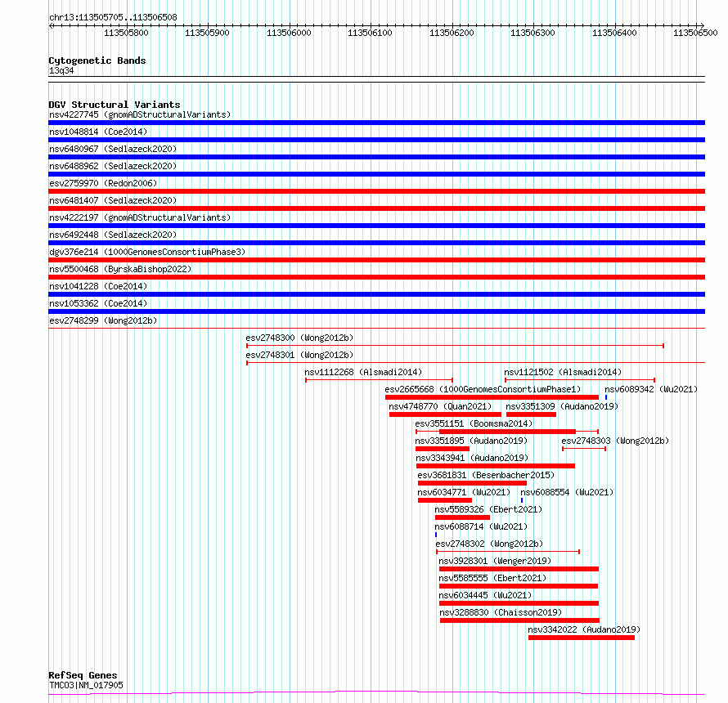Click nsv6492448 (Sedlazeck2020) label
Screen dimensions: 728x703
pos(113,235)
